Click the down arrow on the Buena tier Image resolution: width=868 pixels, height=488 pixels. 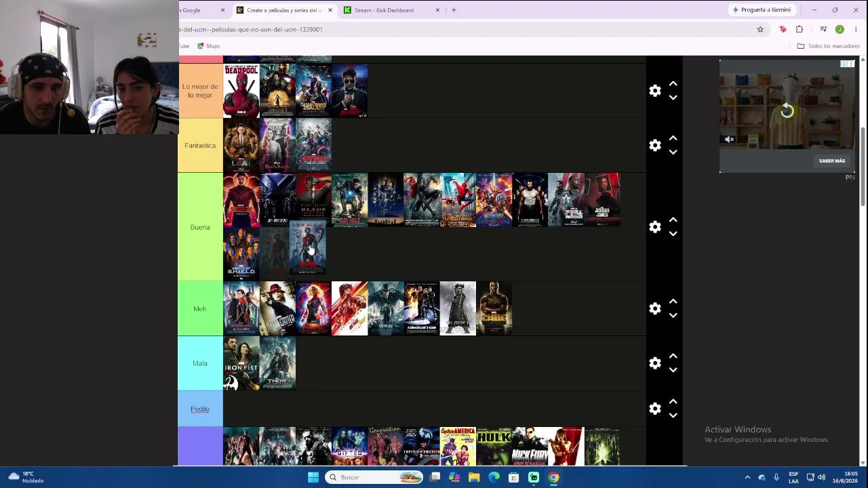[673, 234]
